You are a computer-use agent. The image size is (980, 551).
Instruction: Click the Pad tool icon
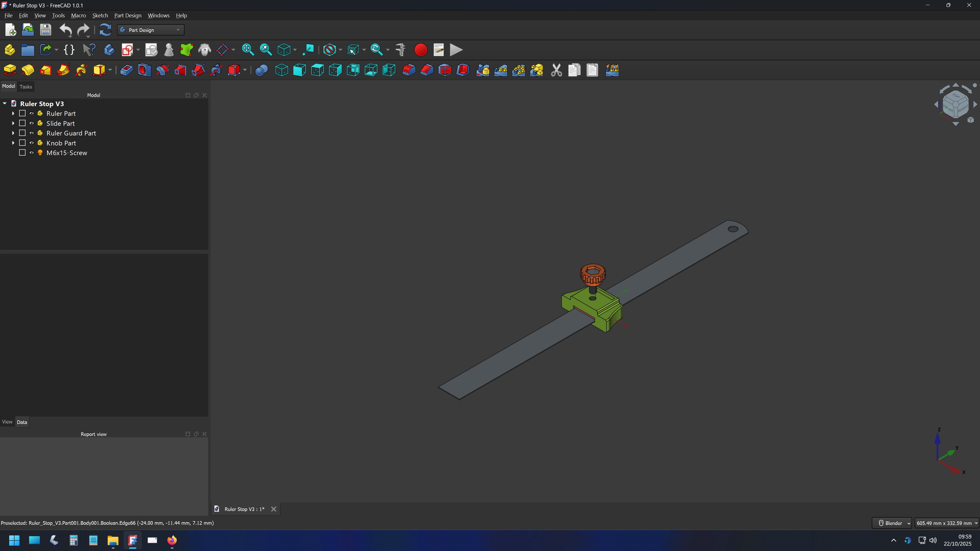tap(10, 70)
